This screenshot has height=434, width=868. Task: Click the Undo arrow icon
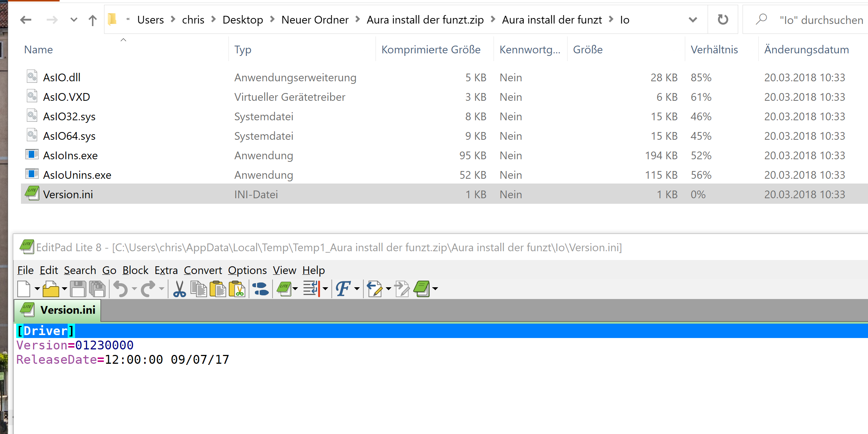[121, 289]
